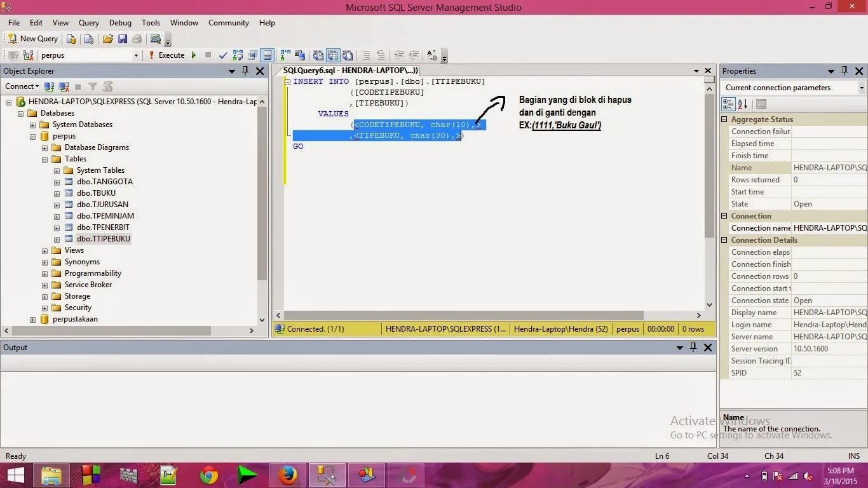The height and width of the screenshot is (488, 868).
Task: Expand the dbo.TANGGOTA table
Action: [57, 182]
